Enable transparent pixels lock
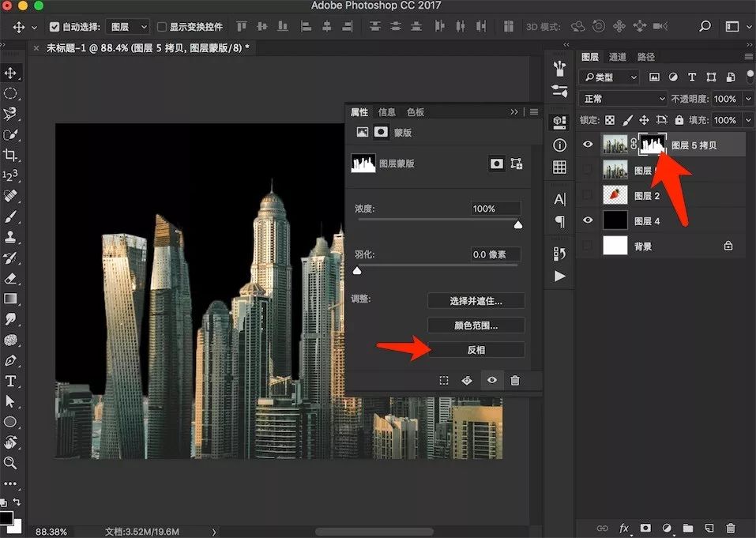Screen dimensions: 756x538 coord(610,119)
